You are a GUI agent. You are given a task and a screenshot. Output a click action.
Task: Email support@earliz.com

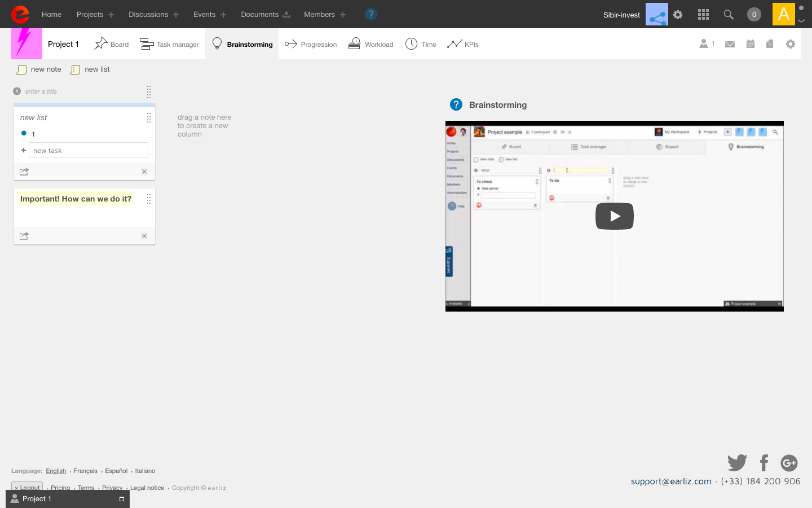point(671,481)
